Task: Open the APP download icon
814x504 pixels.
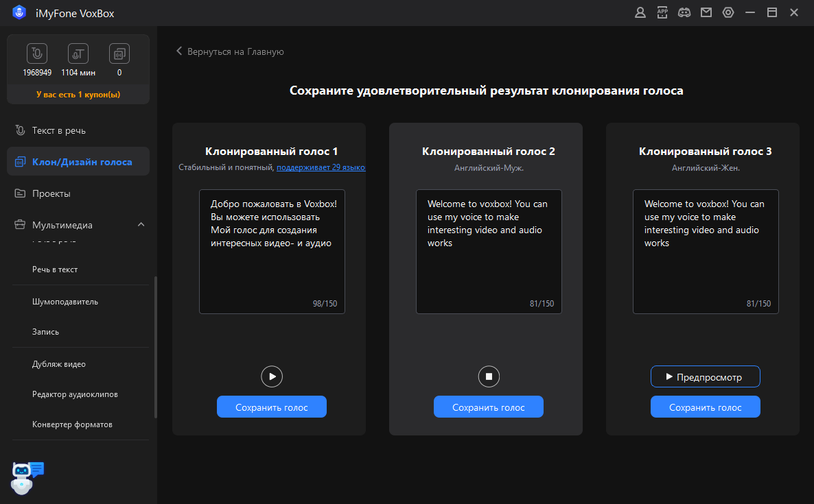Action: (x=662, y=12)
